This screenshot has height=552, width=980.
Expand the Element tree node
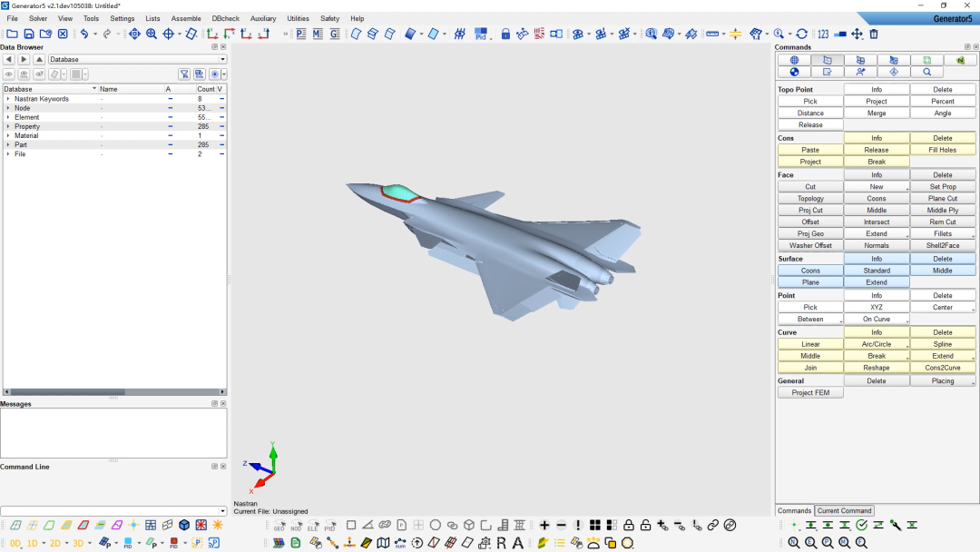point(8,117)
